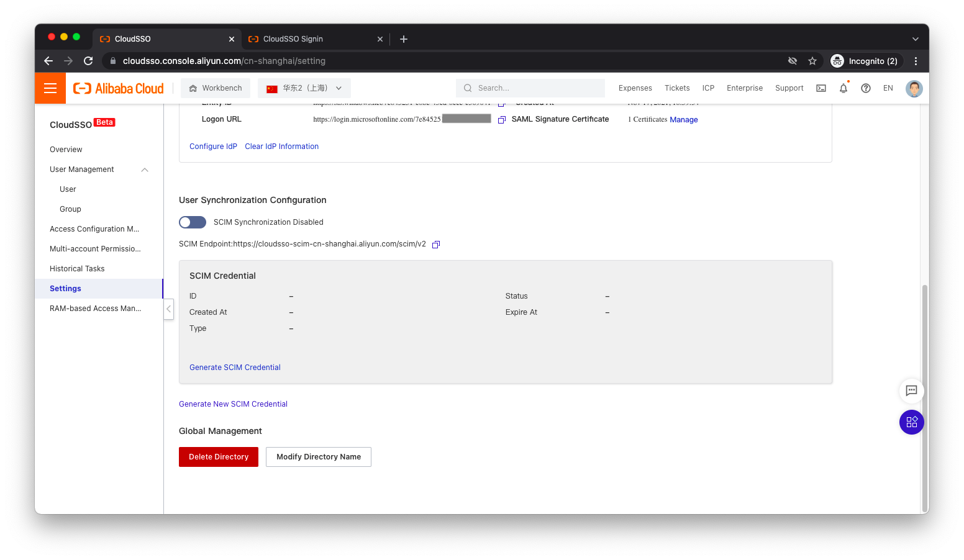Collapse the User Management section
964x560 pixels.
pos(145,169)
